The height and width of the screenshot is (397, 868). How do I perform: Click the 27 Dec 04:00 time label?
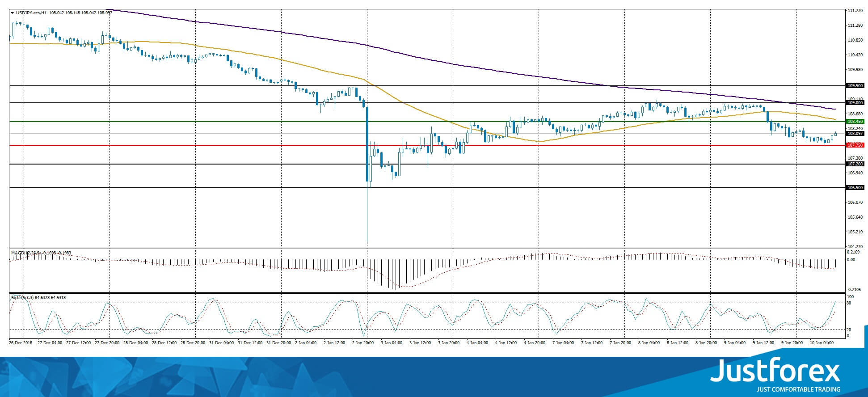click(50, 343)
